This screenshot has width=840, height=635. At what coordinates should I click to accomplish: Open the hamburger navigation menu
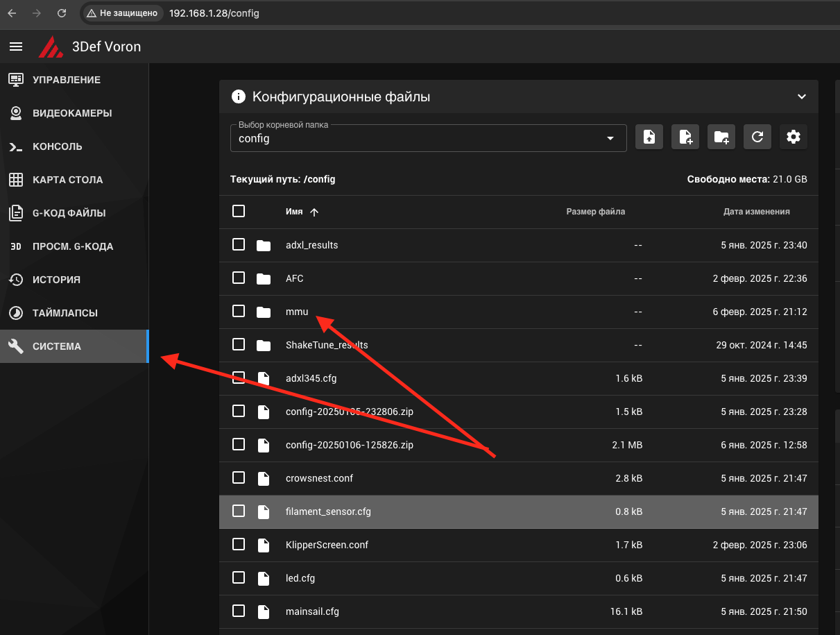point(16,47)
